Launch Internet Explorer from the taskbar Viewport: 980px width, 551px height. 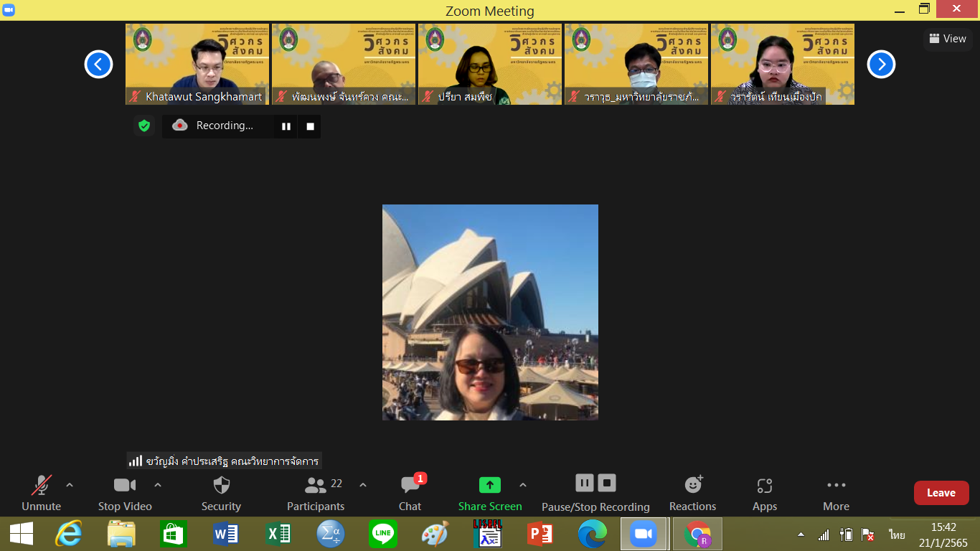click(69, 534)
